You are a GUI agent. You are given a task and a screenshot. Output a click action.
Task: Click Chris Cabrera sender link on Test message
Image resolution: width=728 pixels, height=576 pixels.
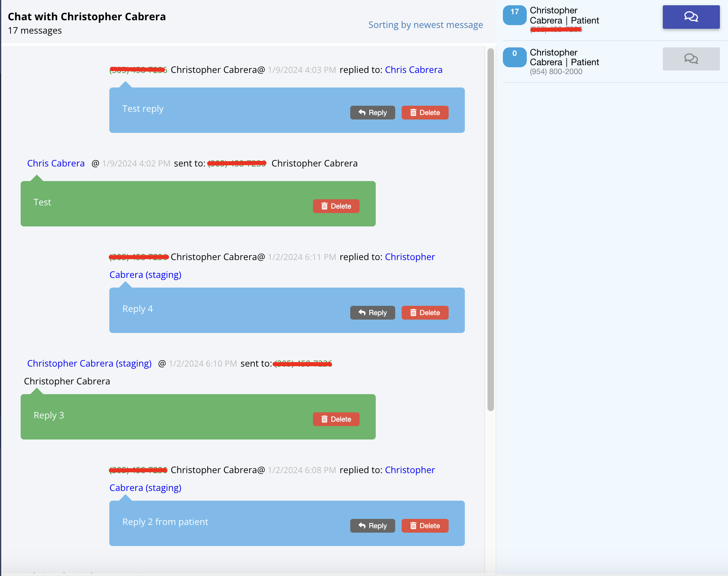[x=56, y=164]
